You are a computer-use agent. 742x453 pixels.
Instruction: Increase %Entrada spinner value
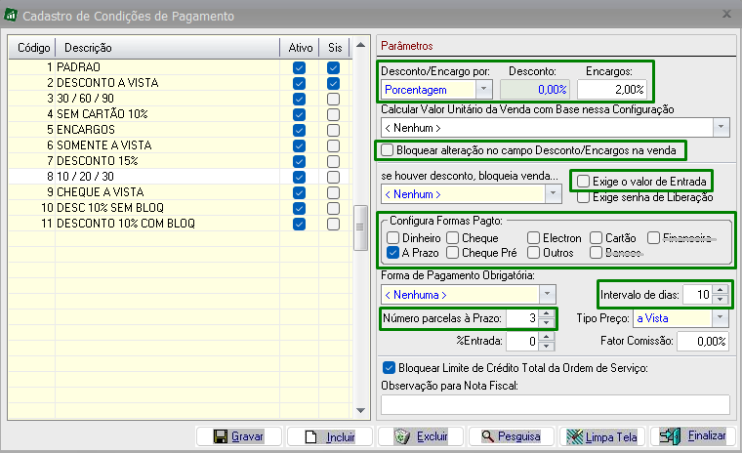[547, 337]
